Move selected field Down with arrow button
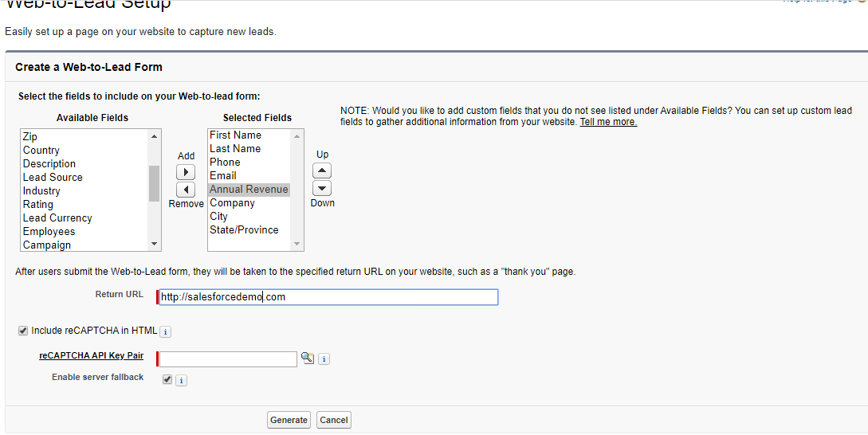The height and width of the screenshot is (435, 868). click(322, 188)
